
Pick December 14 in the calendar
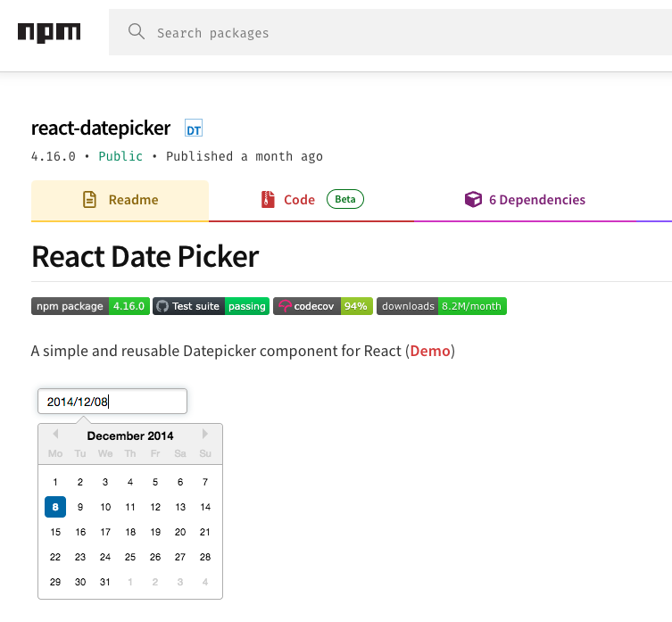(x=205, y=507)
